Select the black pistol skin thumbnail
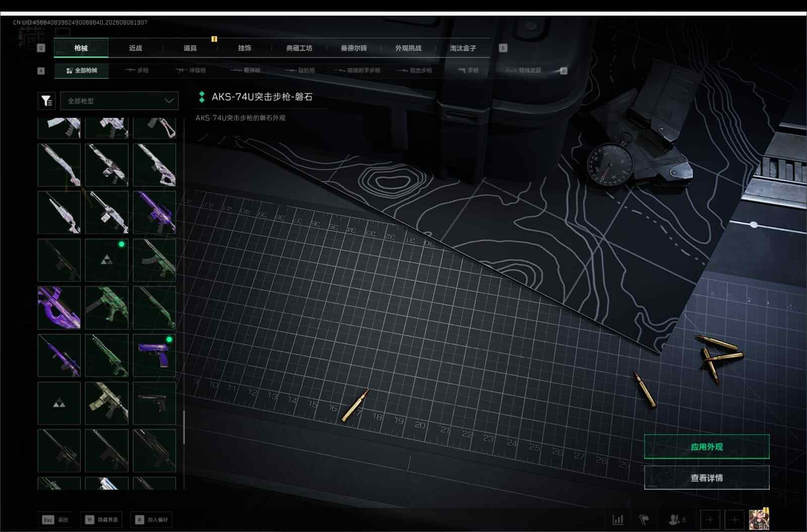The height and width of the screenshot is (532, 807). tap(154, 403)
